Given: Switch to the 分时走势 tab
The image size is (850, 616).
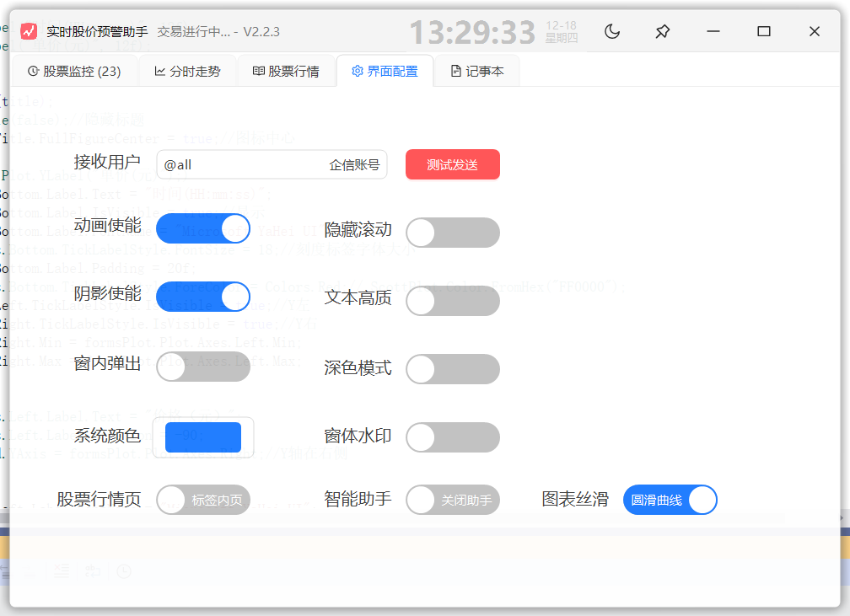Looking at the screenshot, I should click(x=187, y=71).
